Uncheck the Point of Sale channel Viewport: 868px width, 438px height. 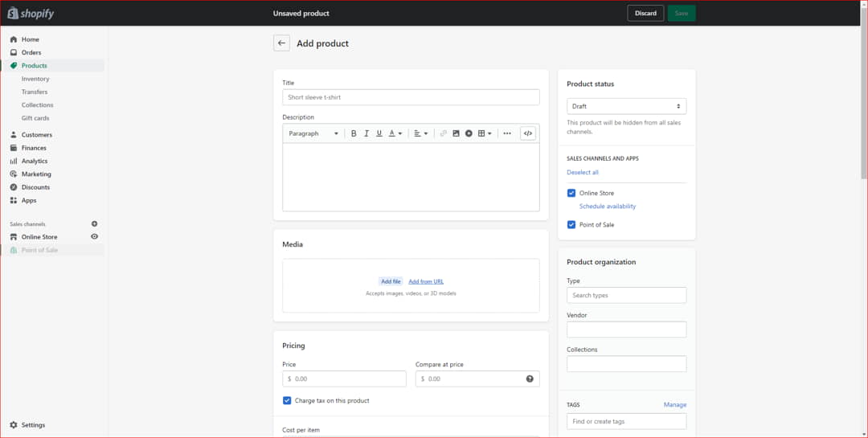click(571, 225)
